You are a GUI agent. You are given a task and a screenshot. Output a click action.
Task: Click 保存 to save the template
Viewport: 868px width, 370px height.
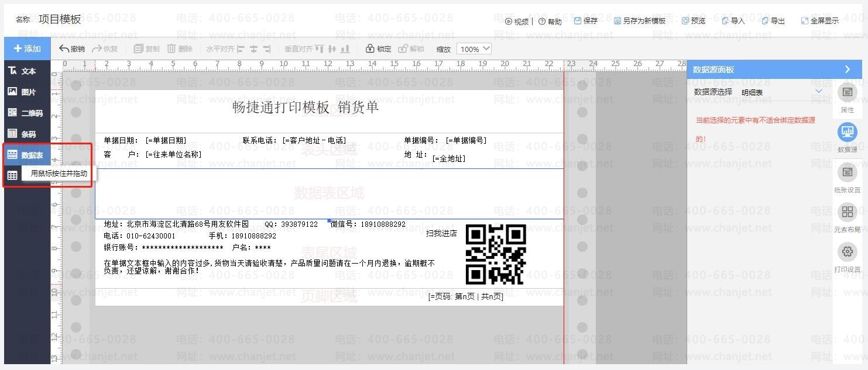[585, 21]
